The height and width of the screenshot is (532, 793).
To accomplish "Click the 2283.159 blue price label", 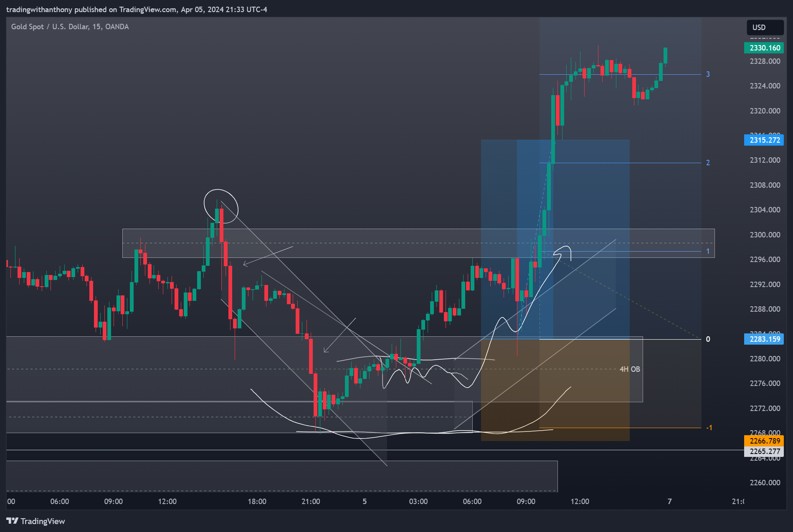I will pyautogui.click(x=764, y=339).
